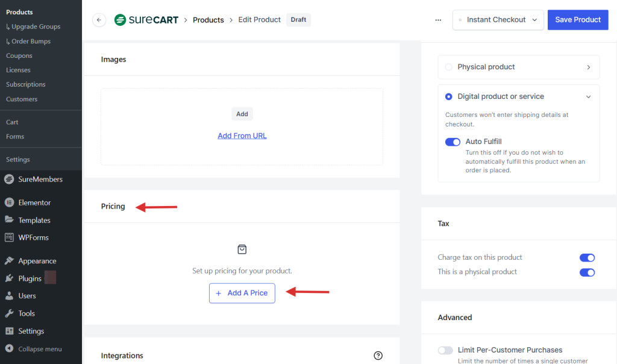Expand the Physical product chevron

coord(588,67)
